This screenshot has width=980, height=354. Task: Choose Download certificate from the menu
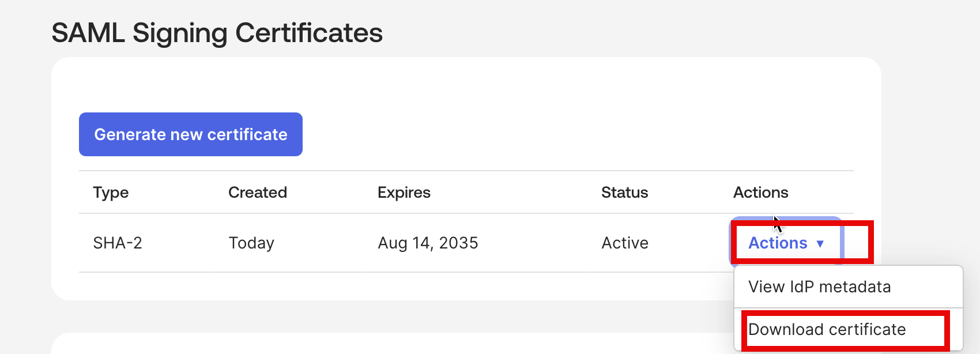pyautogui.click(x=827, y=329)
